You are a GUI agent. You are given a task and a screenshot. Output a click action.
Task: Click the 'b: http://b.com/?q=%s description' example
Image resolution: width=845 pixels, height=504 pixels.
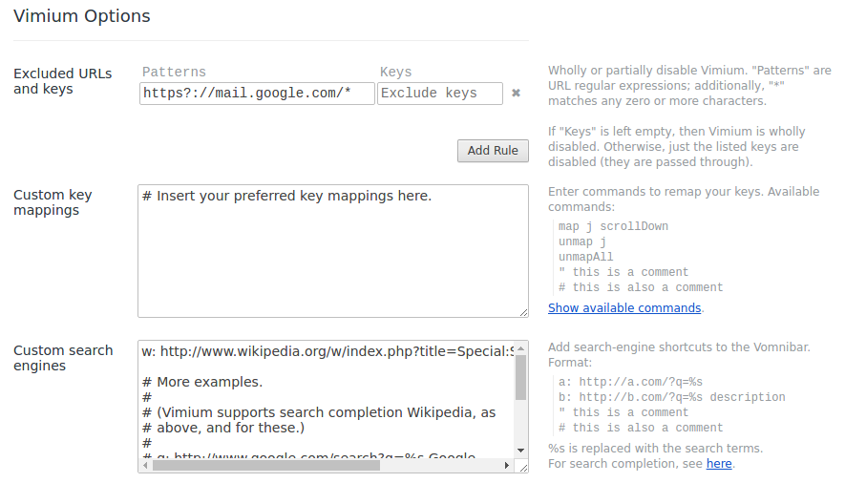click(672, 397)
